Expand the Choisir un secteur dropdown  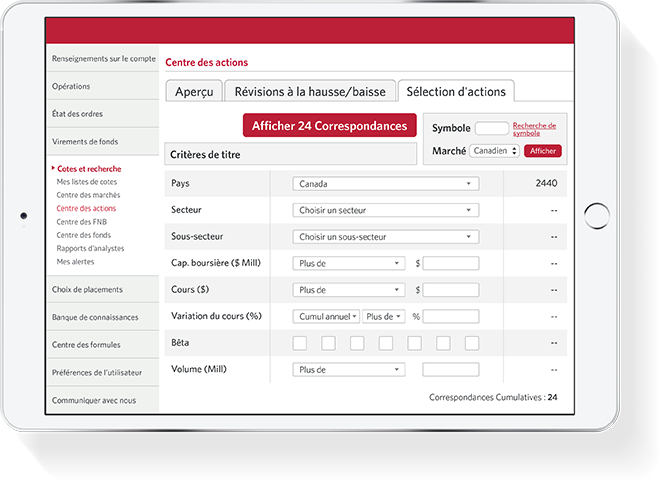pos(386,210)
